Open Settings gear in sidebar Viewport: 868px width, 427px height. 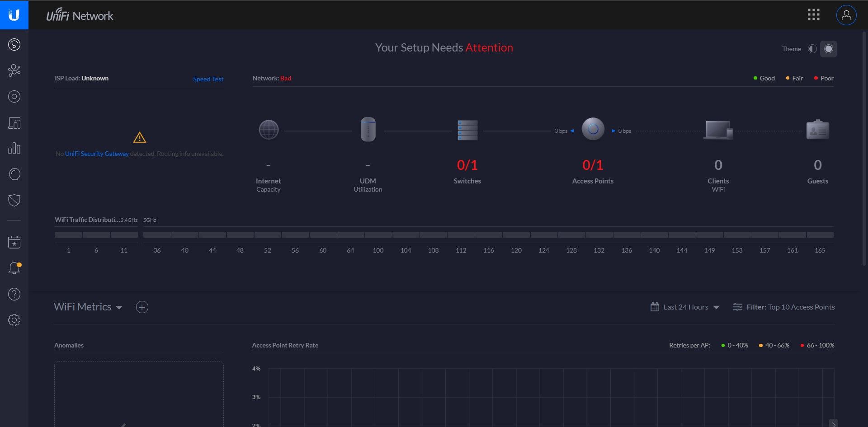click(14, 320)
